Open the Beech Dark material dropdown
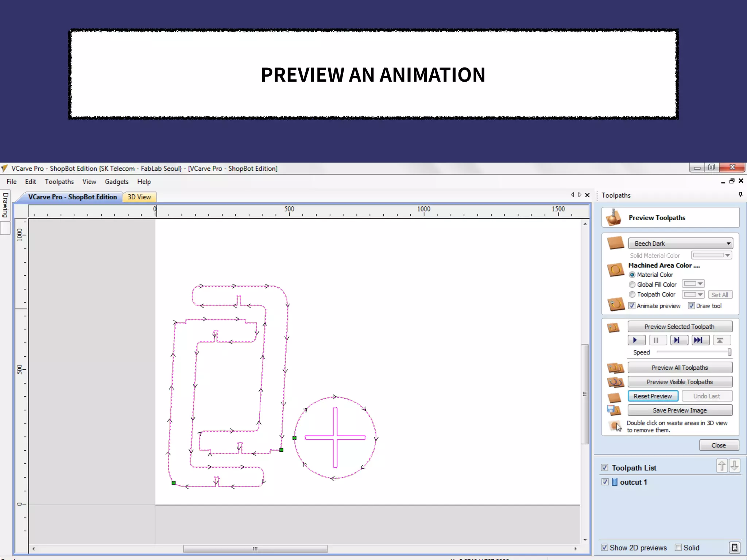Viewport: 747px width, 560px height. coord(680,243)
